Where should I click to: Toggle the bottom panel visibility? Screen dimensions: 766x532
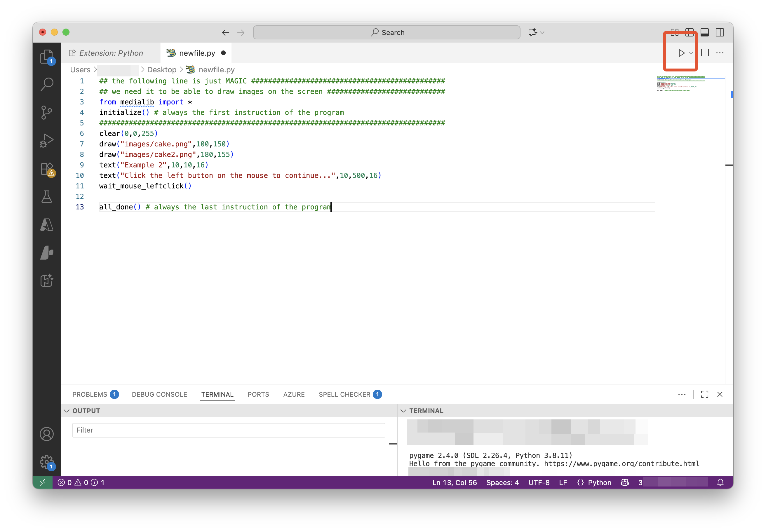704,32
